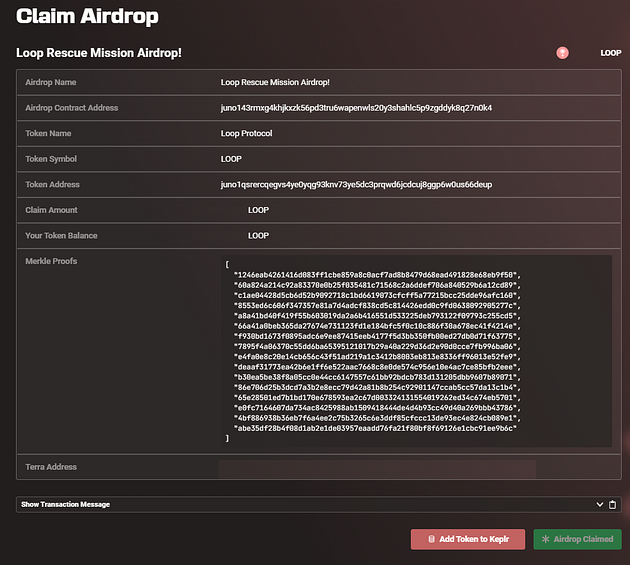Open the Show Transaction Message section label
The height and width of the screenshot is (565, 630).
coord(65,504)
